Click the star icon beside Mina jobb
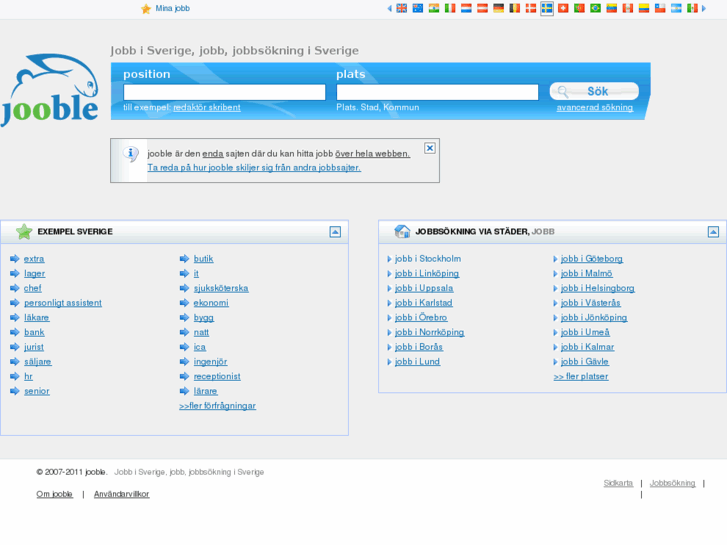This screenshot has height=545, width=727. 146,9
